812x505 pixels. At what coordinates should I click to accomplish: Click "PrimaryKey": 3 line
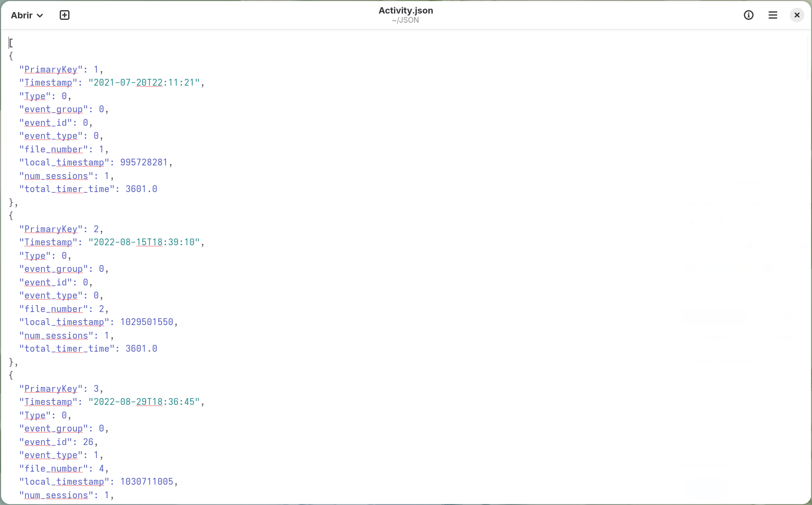(61, 389)
